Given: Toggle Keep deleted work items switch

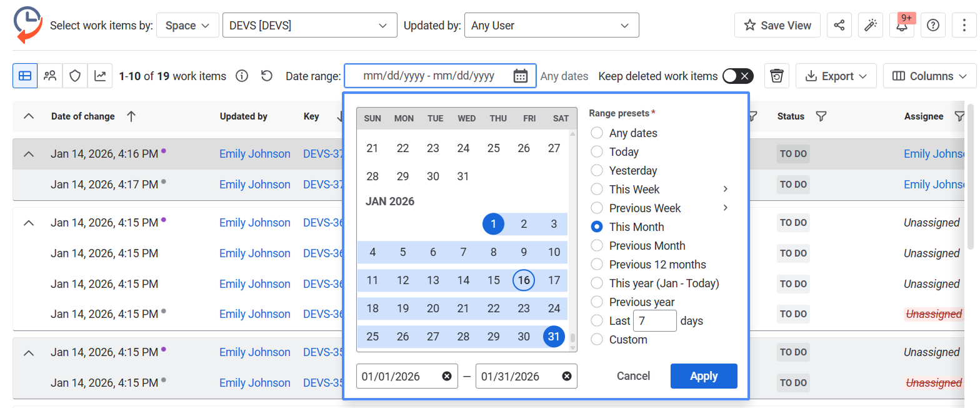Looking at the screenshot, I should tap(737, 76).
